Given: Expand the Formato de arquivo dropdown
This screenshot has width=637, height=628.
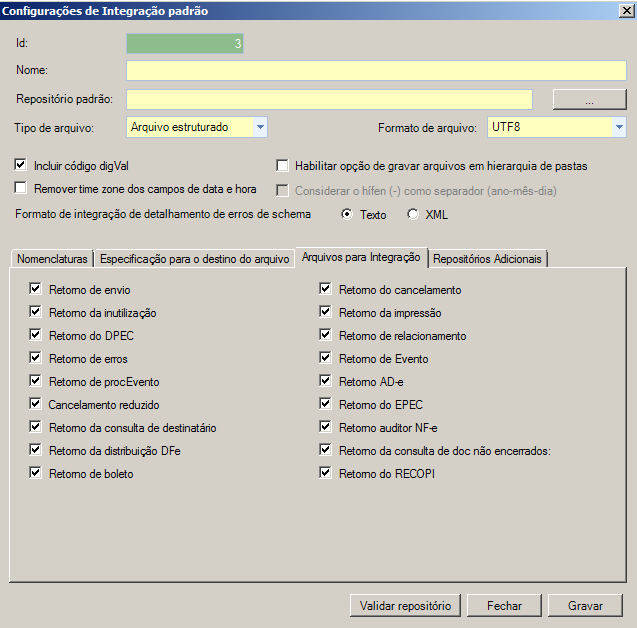Looking at the screenshot, I should click(x=619, y=127).
